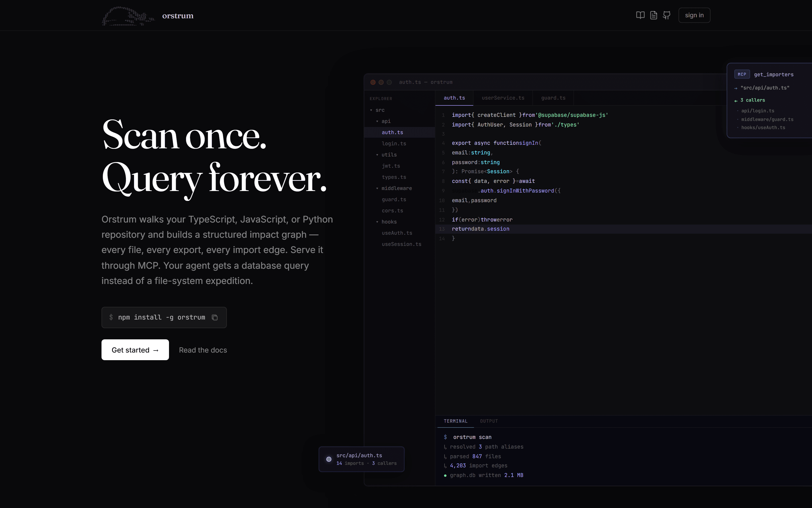Collapse the src folder chevron
Viewport: 812px width, 508px height.
[371, 110]
